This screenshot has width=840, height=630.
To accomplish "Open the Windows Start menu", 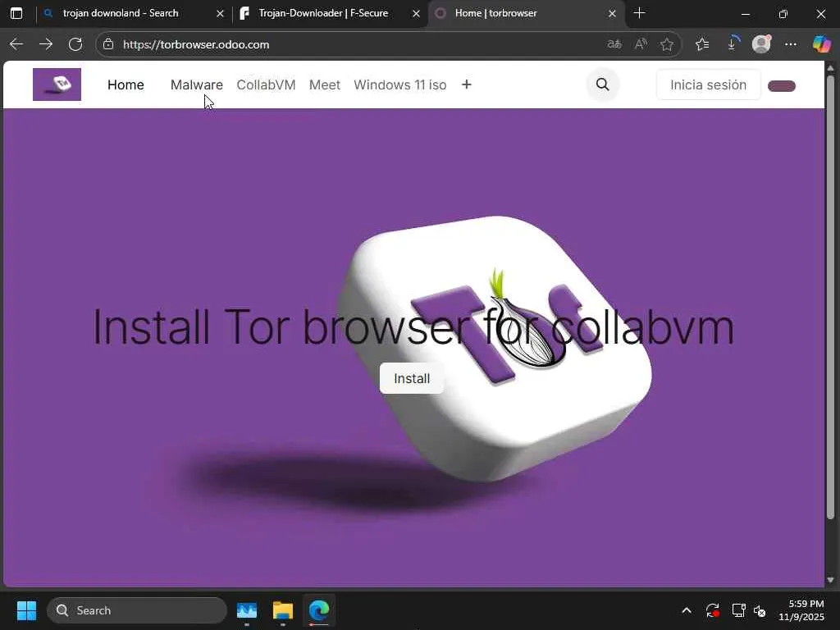I will (26, 610).
